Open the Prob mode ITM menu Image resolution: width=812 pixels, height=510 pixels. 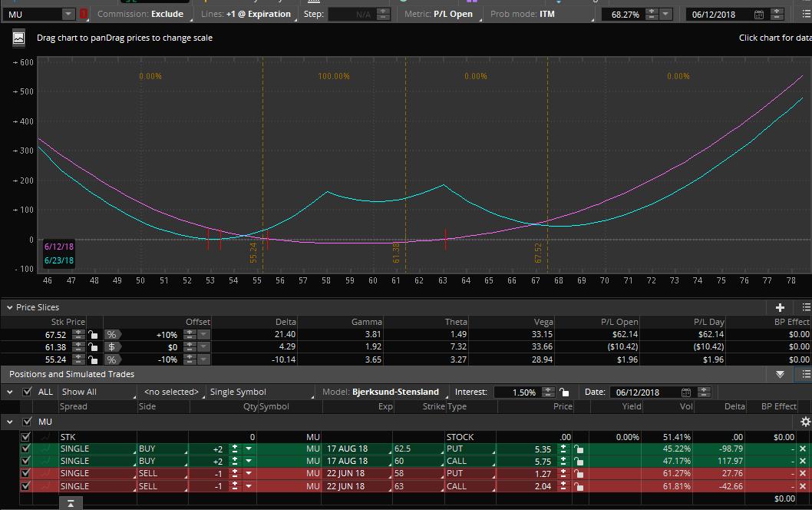523,14
